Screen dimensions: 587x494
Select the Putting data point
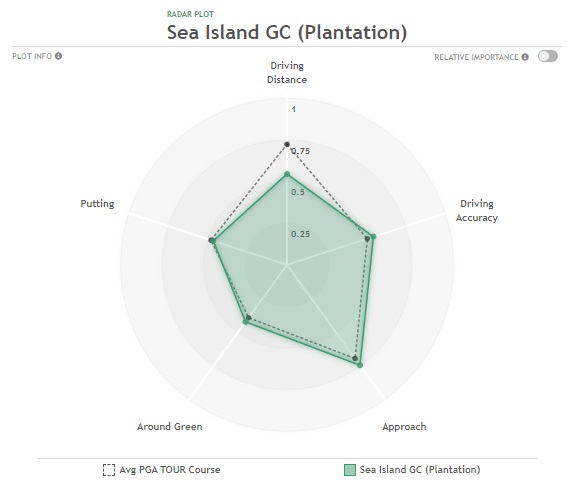click(x=213, y=241)
